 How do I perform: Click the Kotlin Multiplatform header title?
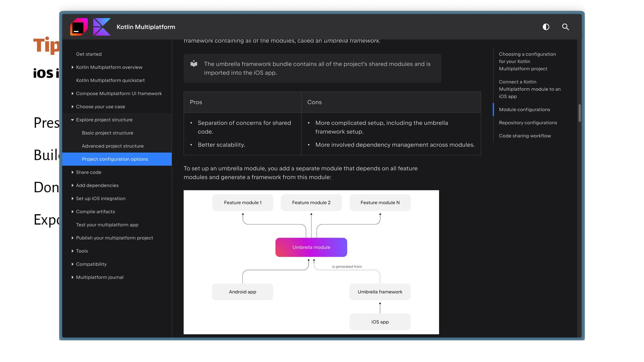146,27
